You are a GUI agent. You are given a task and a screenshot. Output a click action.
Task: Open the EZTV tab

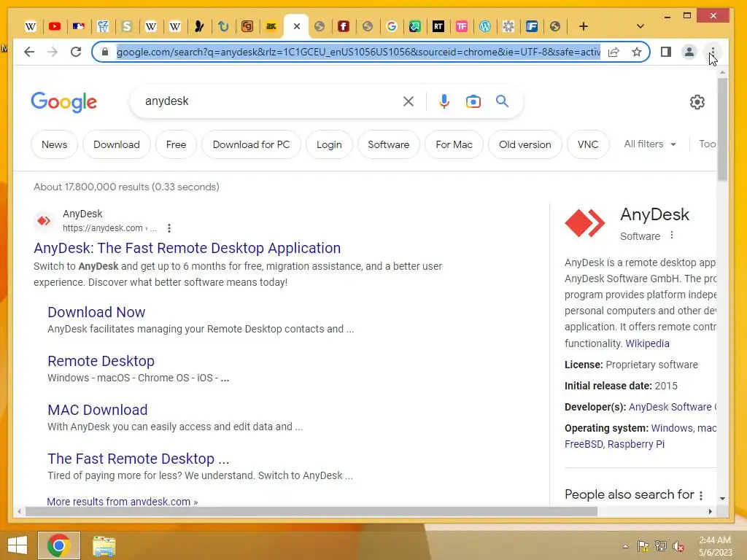pyautogui.click(x=102, y=27)
